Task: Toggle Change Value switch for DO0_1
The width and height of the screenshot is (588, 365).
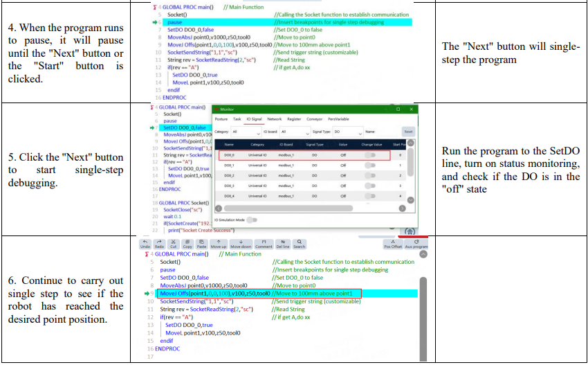Action: [370, 166]
